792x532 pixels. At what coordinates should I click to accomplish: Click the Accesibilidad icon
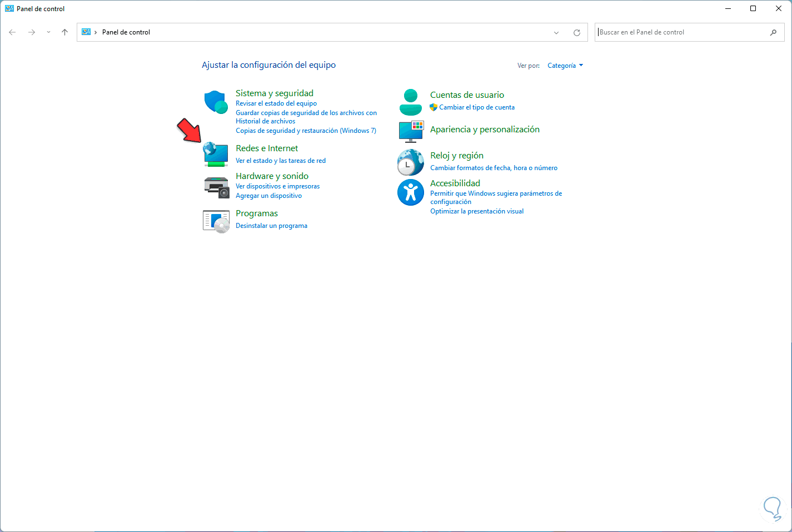coord(411,192)
